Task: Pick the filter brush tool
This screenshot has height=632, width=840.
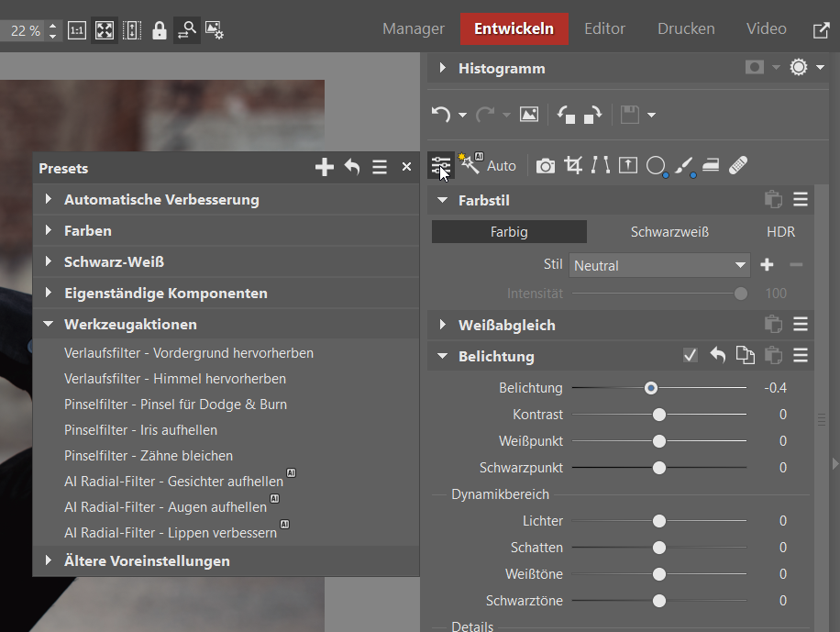Action: tap(684, 166)
